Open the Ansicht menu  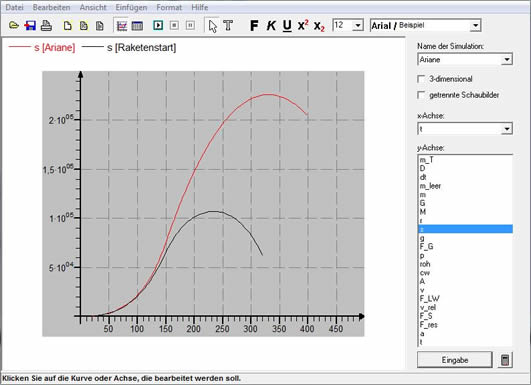93,7
